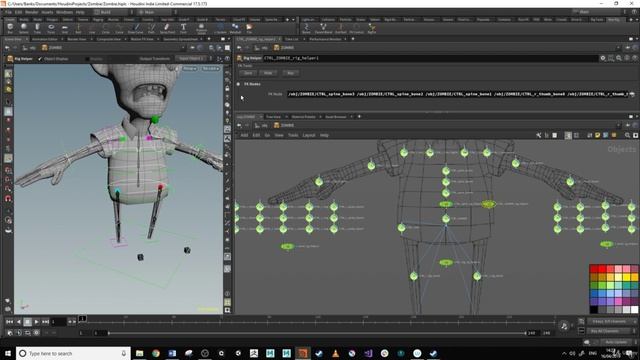This screenshot has height=360, width=640.
Task: Click the ZOMBIE path button in parameter pane
Action: pyautogui.click(x=284, y=48)
